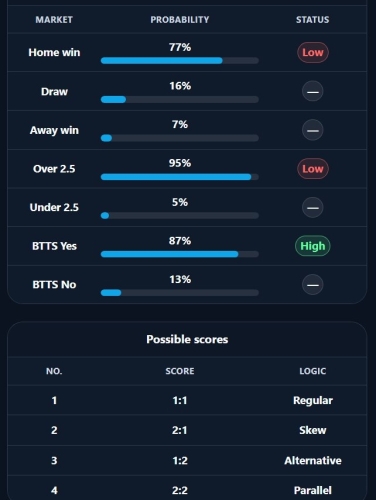Click the Low badge for Home win
Viewport: 376px width, 500px height.
click(x=313, y=52)
